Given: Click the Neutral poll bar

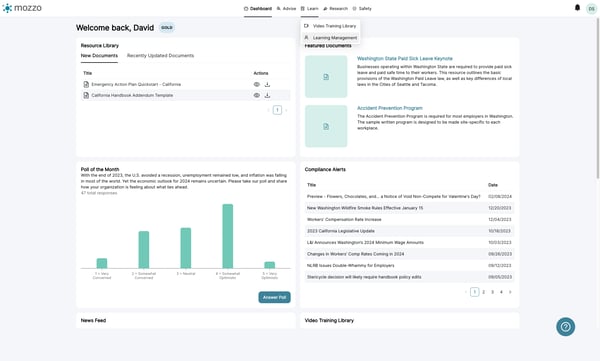Looking at the screenshot, I should [x=186, y=248].
